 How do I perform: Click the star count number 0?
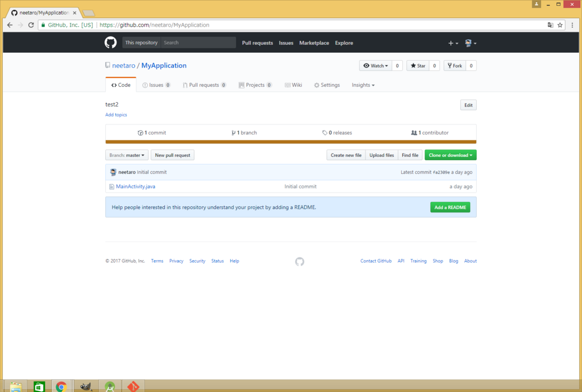pos(434,66)
